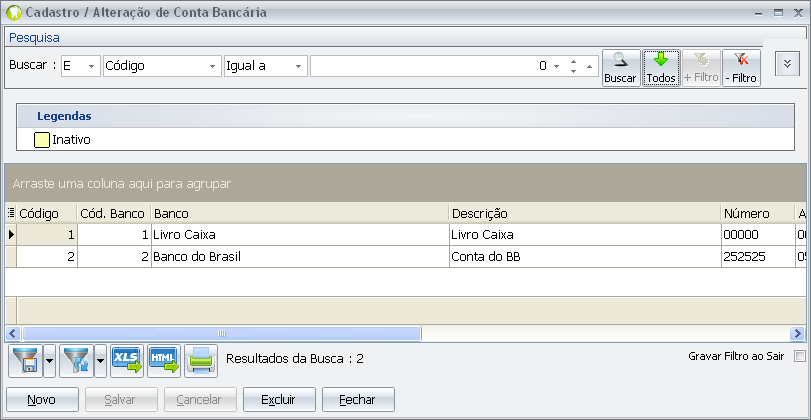Viewport: 811px width, 420px height.
Task: Click the 00000 number cell
Action: pos(758,235)
